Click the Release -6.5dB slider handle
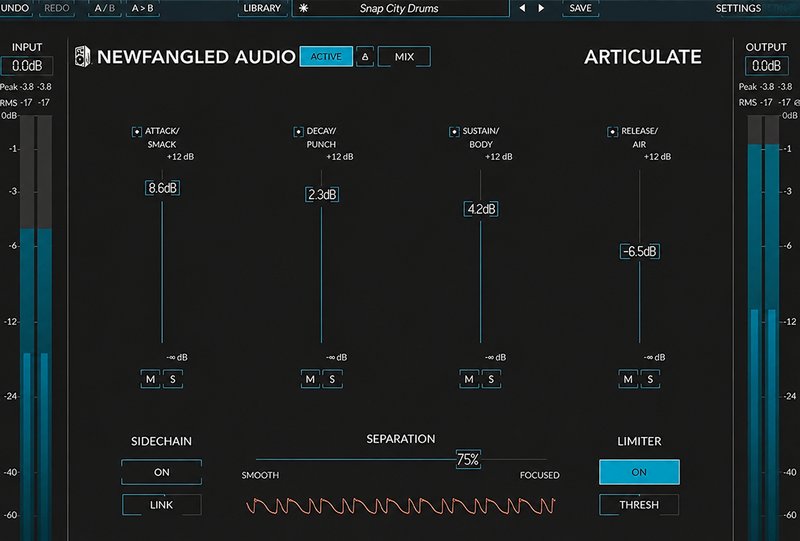Image resolution: width=800 pixels, height=541 pixels. coord(640,251)
